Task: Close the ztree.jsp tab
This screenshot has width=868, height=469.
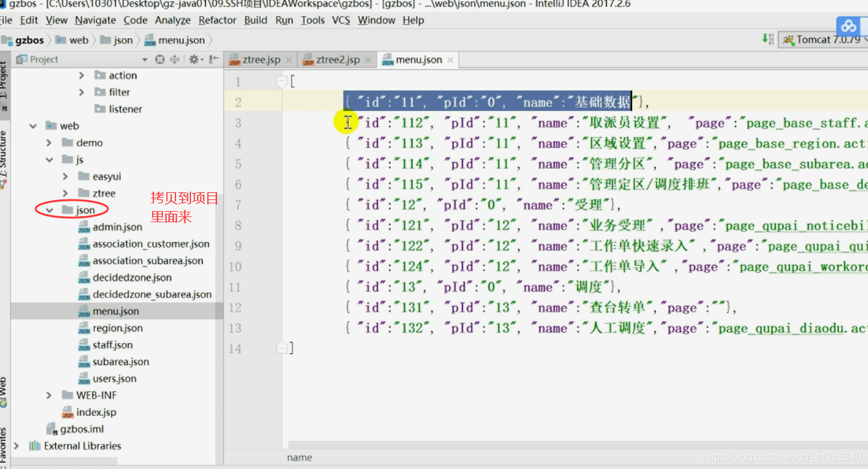Action: click(x=289, y=60)
